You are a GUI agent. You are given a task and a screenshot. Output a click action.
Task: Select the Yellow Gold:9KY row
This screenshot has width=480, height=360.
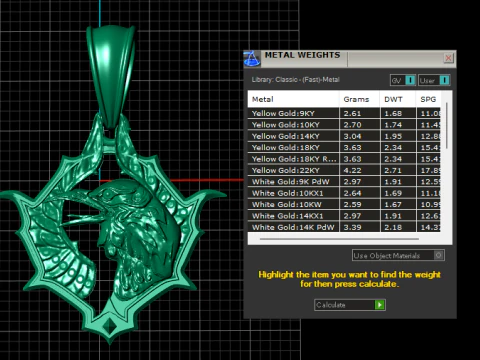pos(344,113)
